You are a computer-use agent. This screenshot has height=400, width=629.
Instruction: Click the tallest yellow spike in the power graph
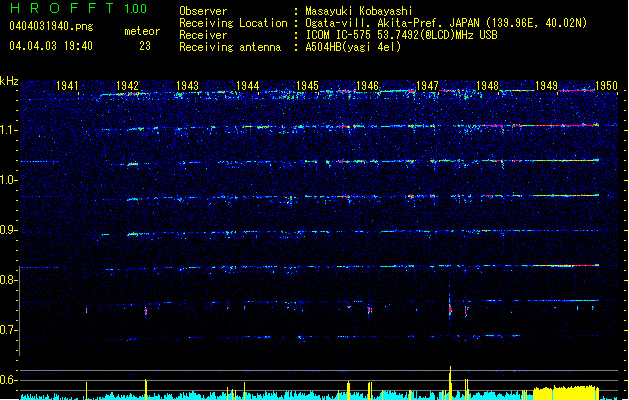pos(450,382)
